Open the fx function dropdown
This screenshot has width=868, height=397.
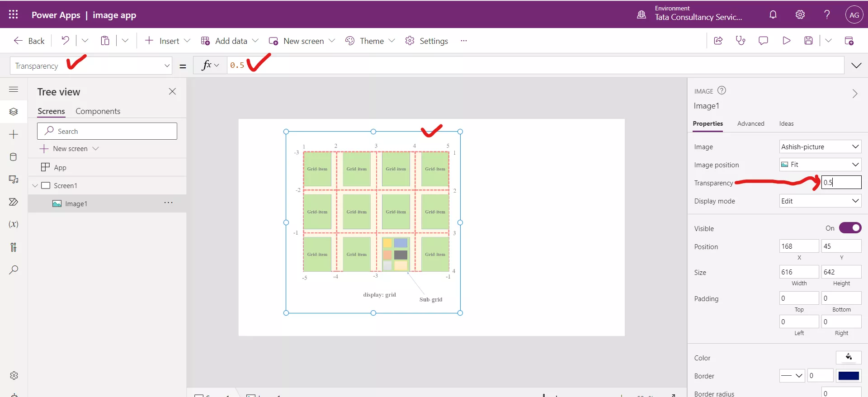pyautogui.click(x=210, y=66)
